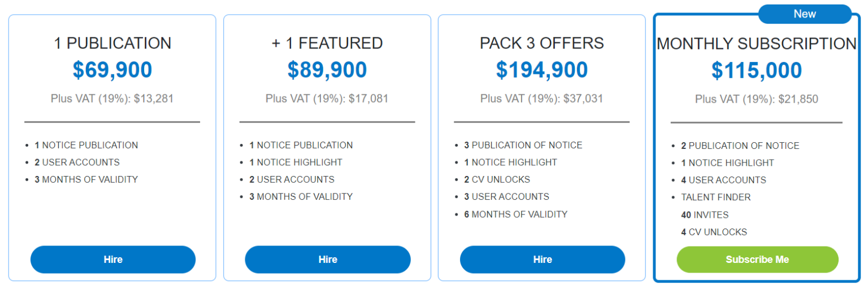Click the 40 INVITES feature line
868x290 pixels.
(x=705, y=215)
